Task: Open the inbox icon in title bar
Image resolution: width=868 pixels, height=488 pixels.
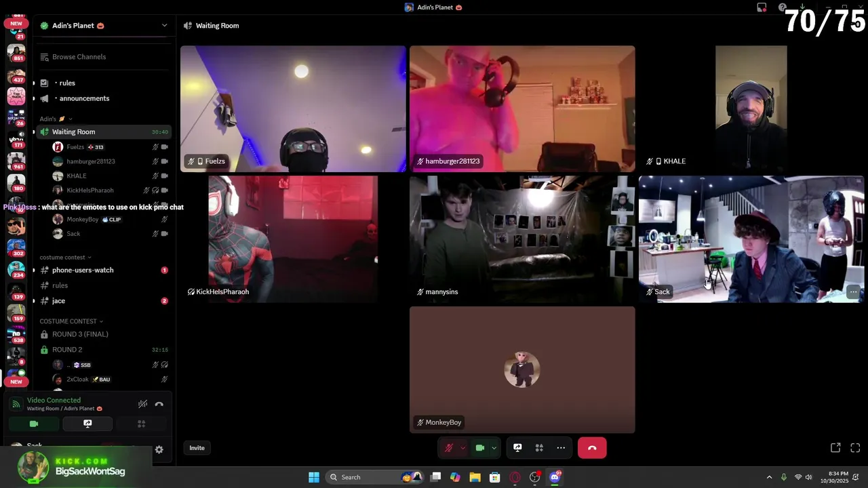Action: 762,7
